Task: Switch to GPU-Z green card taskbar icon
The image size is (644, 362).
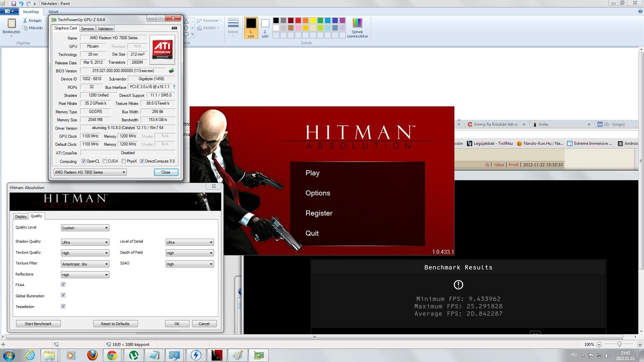Action: [x=259, y=355]
